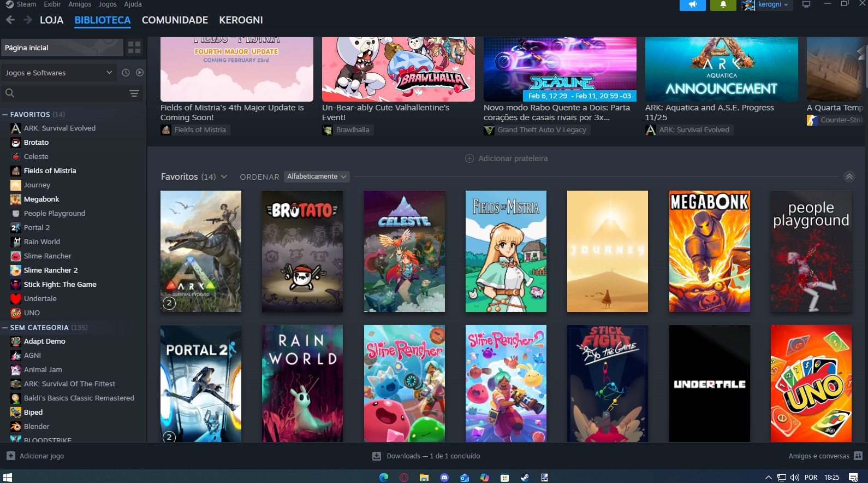Collapse the Favoritos shelf with the double chevron
Image resolution: width=868 pixels, height=483 pixels.
click(849, 176)
